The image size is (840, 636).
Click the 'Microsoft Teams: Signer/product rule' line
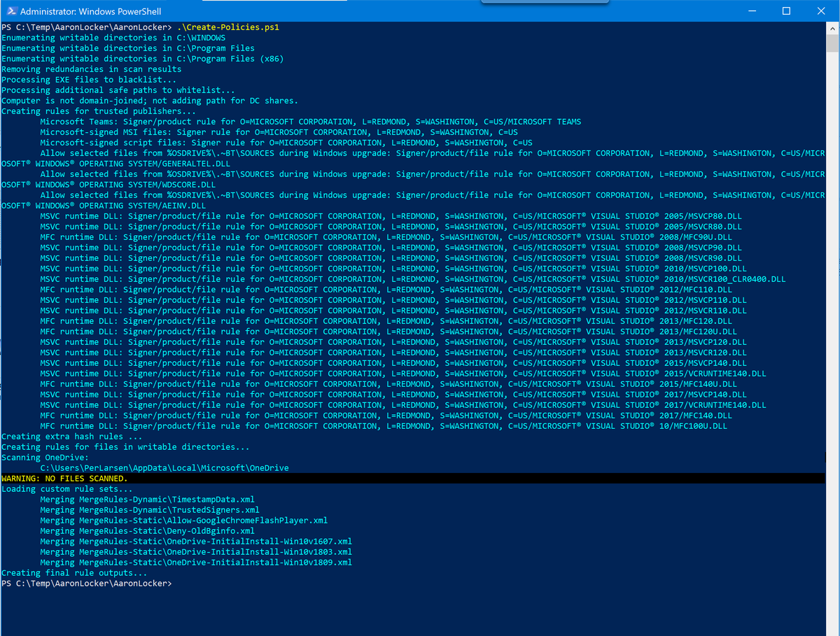click(310, 122)
